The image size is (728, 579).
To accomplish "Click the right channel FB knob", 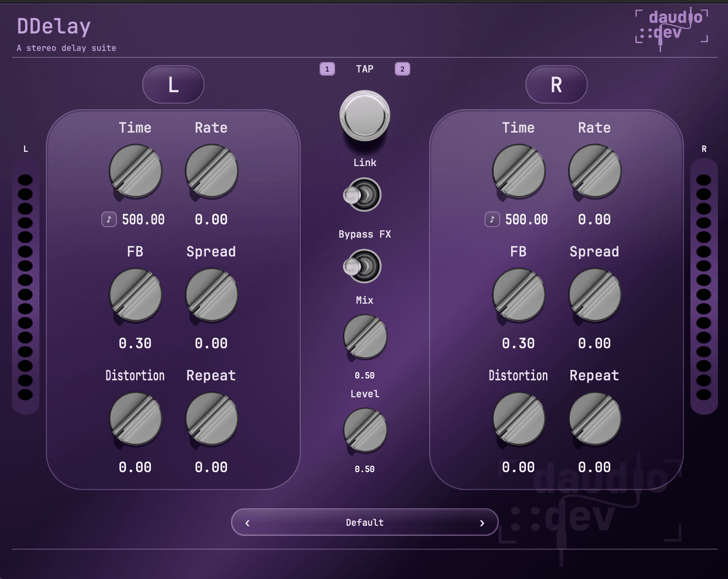I will click(x=518, y=295).
